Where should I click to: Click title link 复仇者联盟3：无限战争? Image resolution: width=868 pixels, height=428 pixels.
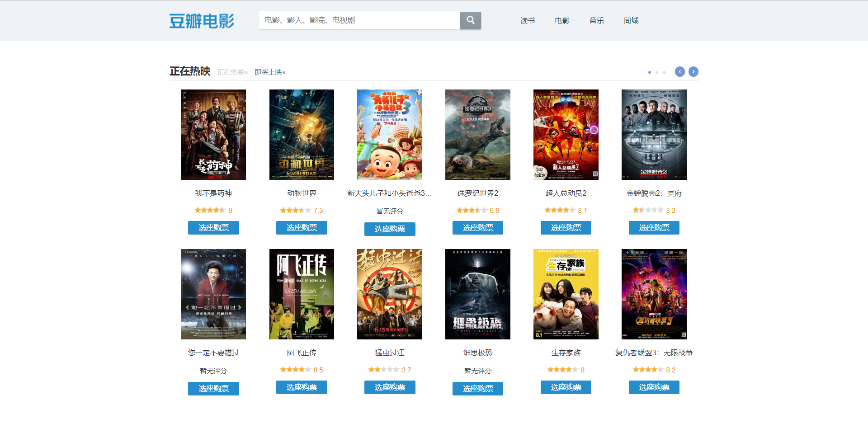coord(654,353)
